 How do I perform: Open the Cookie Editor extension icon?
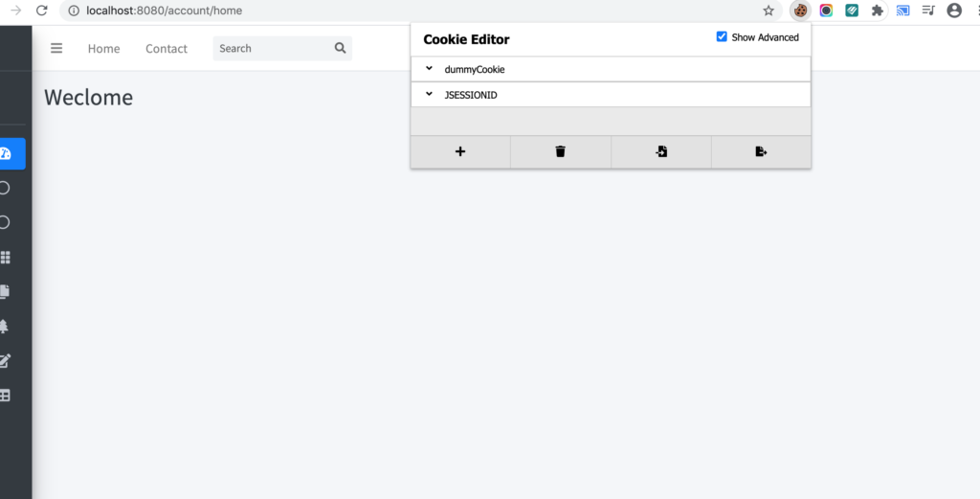click(x=800, y=11)
